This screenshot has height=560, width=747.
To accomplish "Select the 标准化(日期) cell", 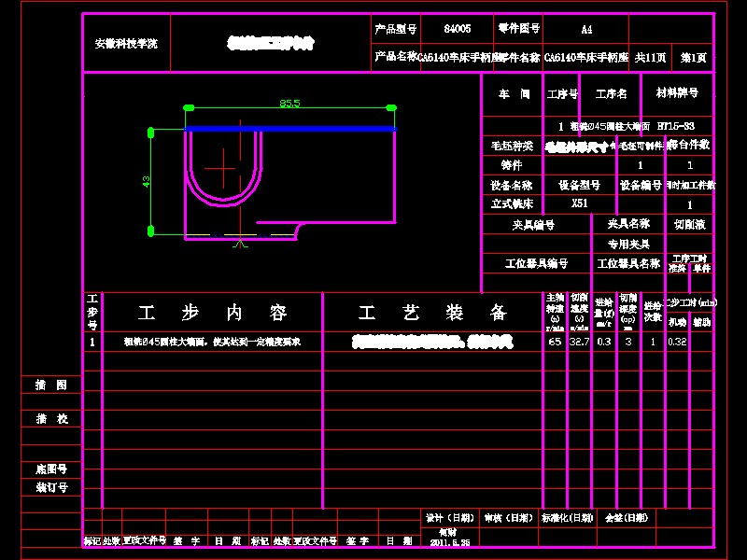I will click(x=567, y=518).
